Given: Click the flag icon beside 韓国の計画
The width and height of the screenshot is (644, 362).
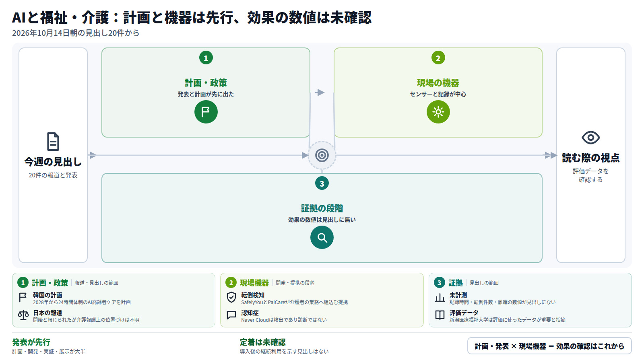Looking at the screenshot, I should pyautogui.click(x=23, y=298).
